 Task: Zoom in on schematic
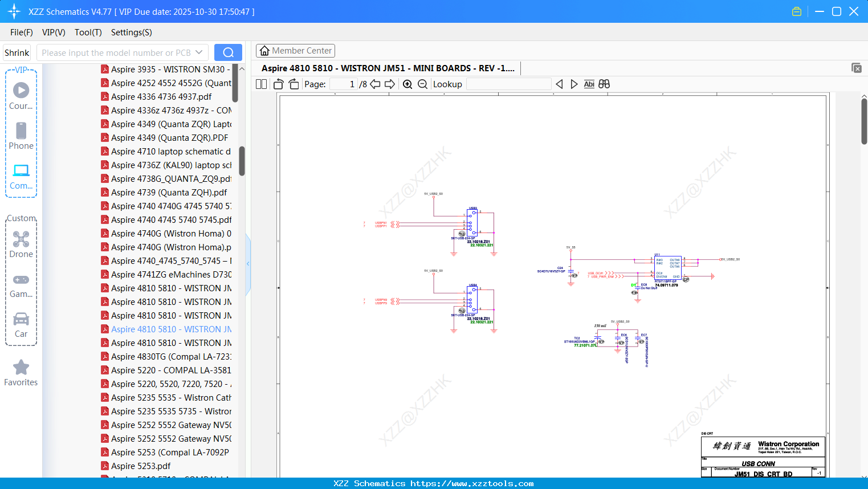click(407, 84)
